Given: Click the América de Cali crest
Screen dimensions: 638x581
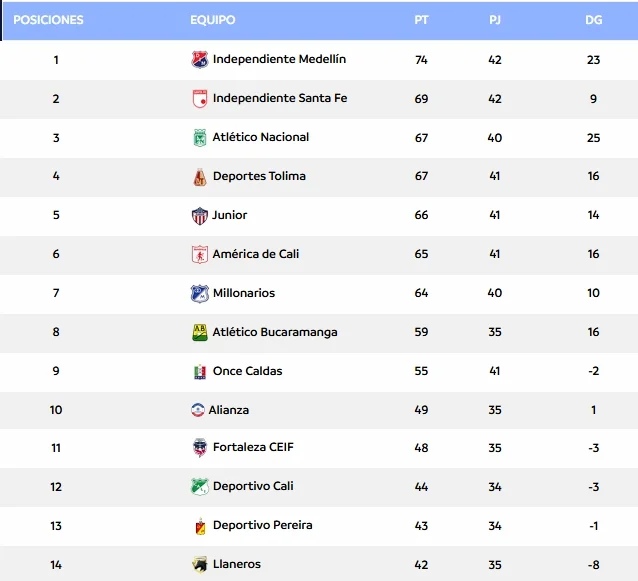Looking at the screenshot, I should 200,255.
